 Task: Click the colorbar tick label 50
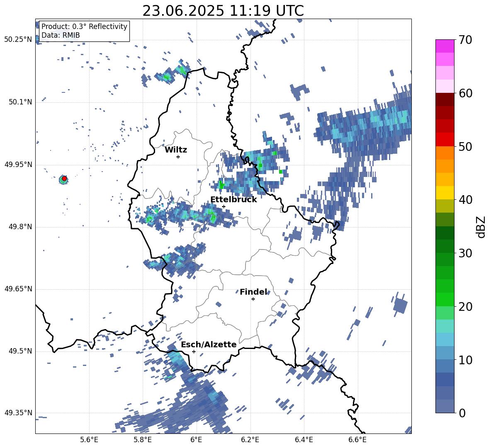465,146
